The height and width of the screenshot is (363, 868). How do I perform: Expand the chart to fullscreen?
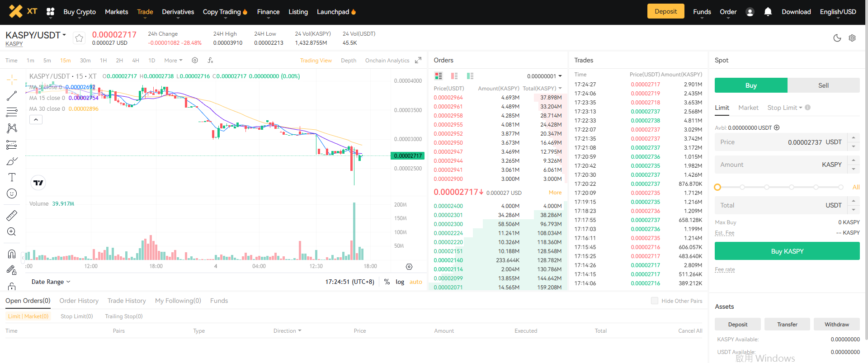pos(418,60)
